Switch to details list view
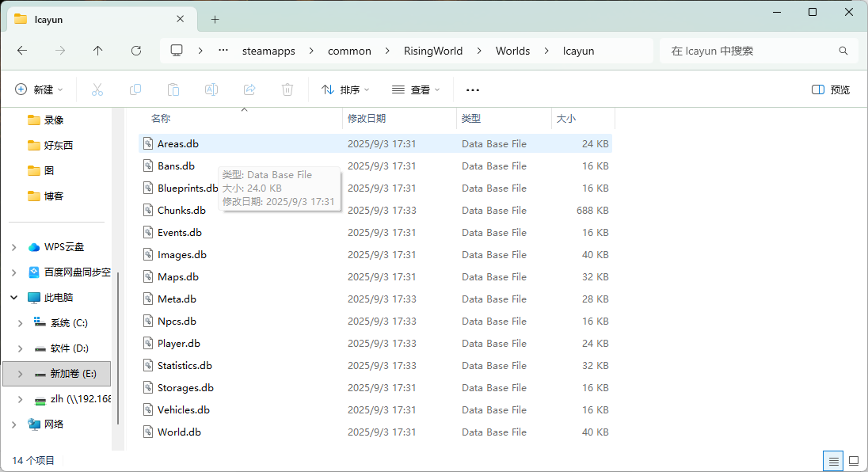868x472 pixels. 834,461
